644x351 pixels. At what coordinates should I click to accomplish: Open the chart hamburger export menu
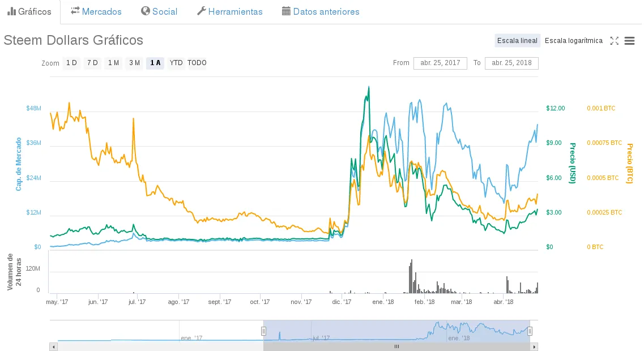tap(629, 41)
